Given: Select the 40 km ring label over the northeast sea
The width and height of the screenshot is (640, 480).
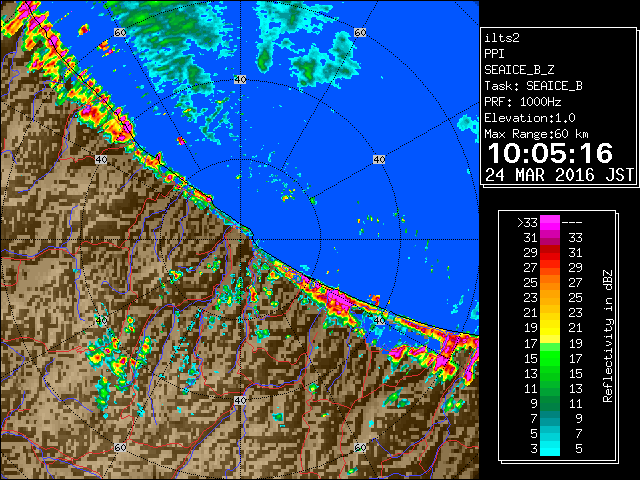Looking at the screenshot, I should tap(379, 160).
